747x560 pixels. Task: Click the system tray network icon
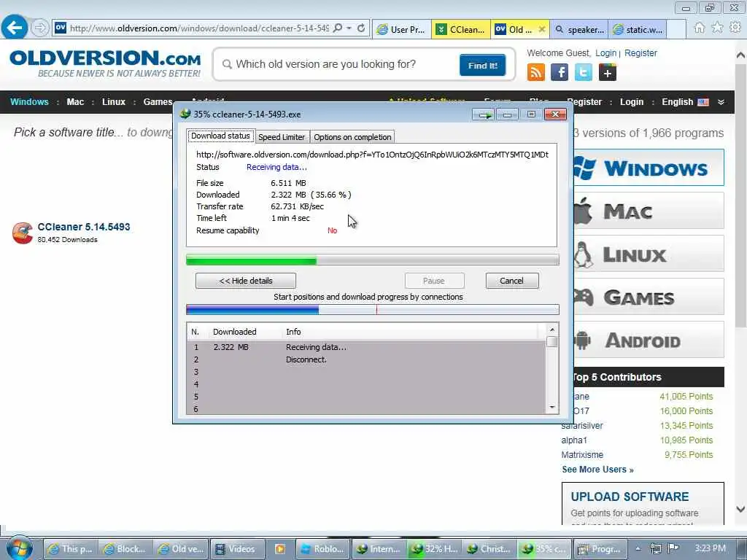point(656,548)
